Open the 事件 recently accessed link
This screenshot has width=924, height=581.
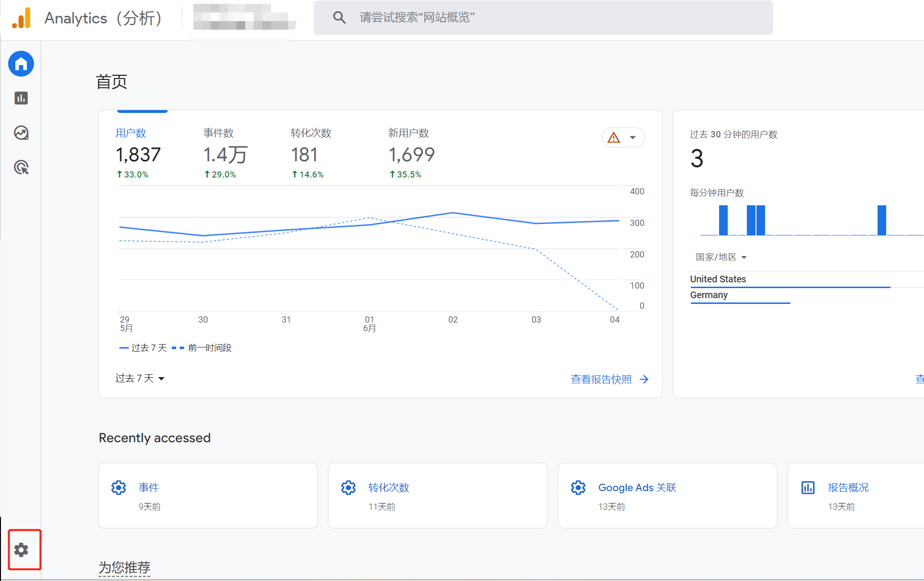(x=149, y=487)
